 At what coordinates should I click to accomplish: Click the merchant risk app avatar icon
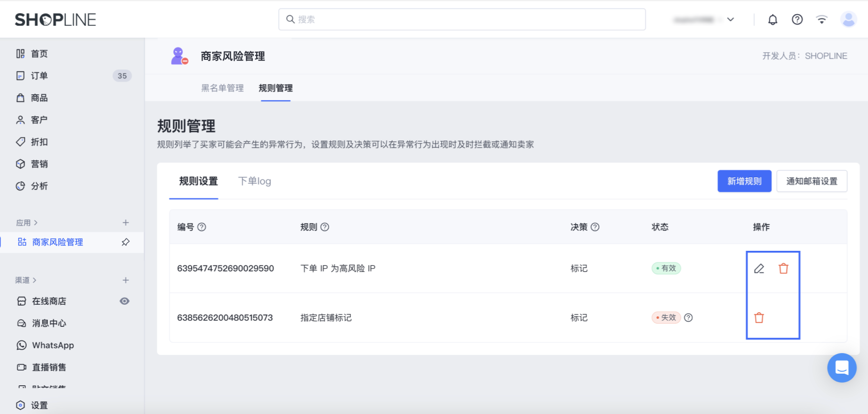click(x=179, y=56)
